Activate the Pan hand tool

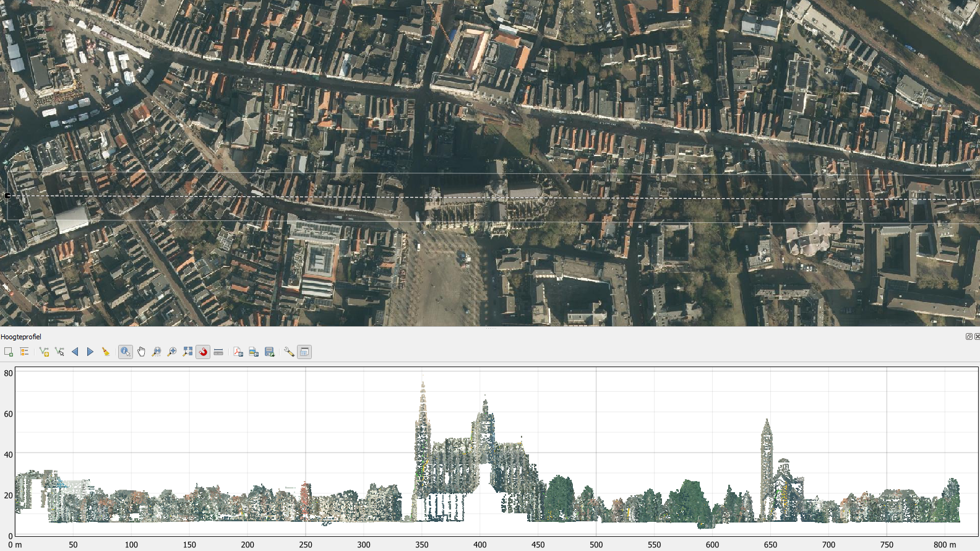coord(141,352)
